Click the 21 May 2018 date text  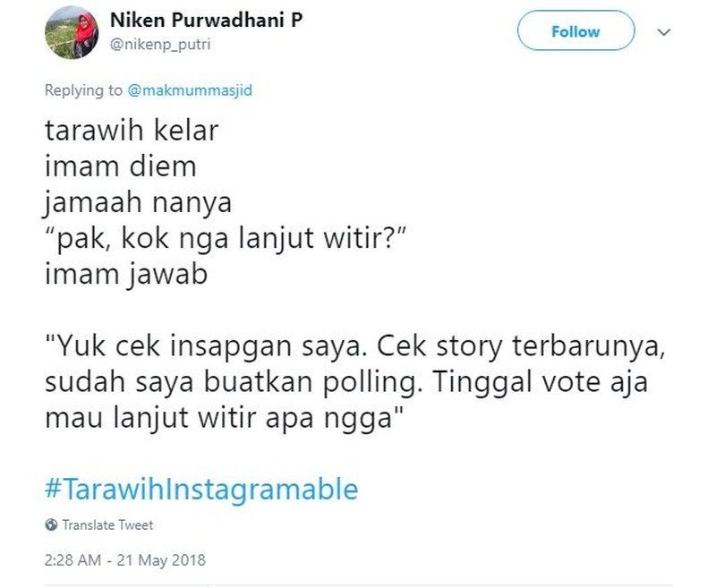(x=163, y=560)
